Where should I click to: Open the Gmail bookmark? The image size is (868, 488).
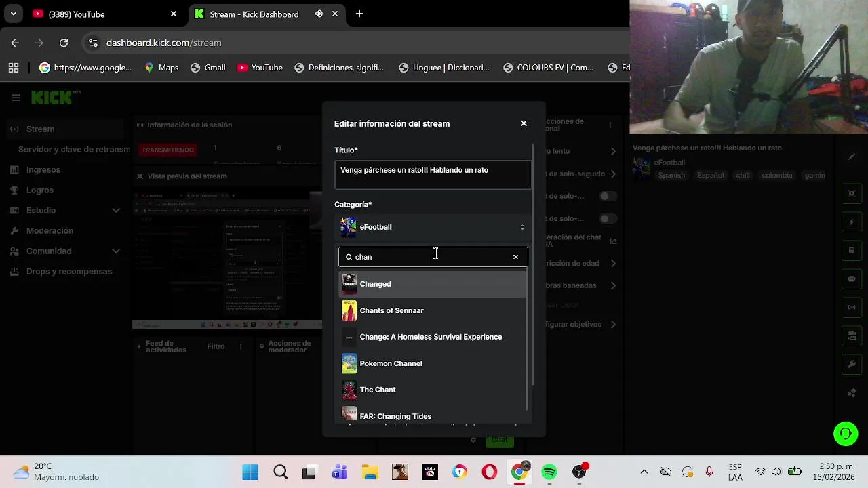click(x=208, y=68)
